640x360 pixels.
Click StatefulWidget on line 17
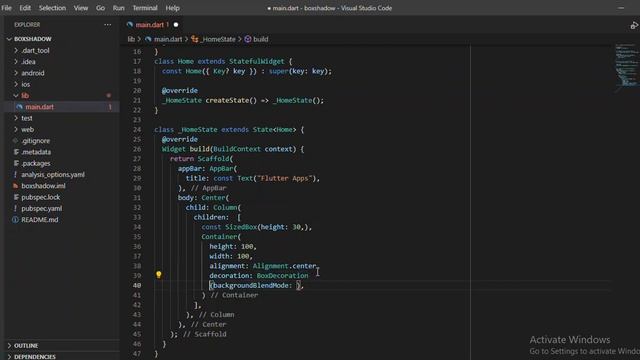(x=256, y=61)
